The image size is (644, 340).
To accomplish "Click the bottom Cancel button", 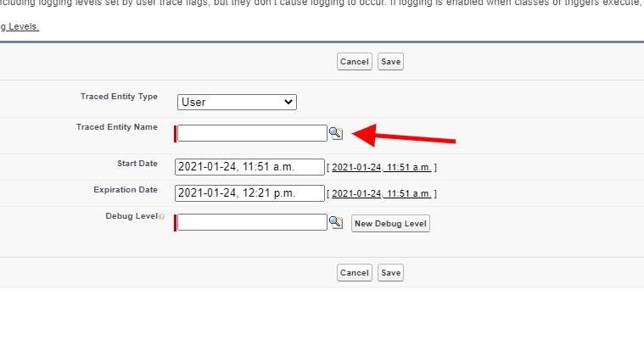I will tap(355, 273).
